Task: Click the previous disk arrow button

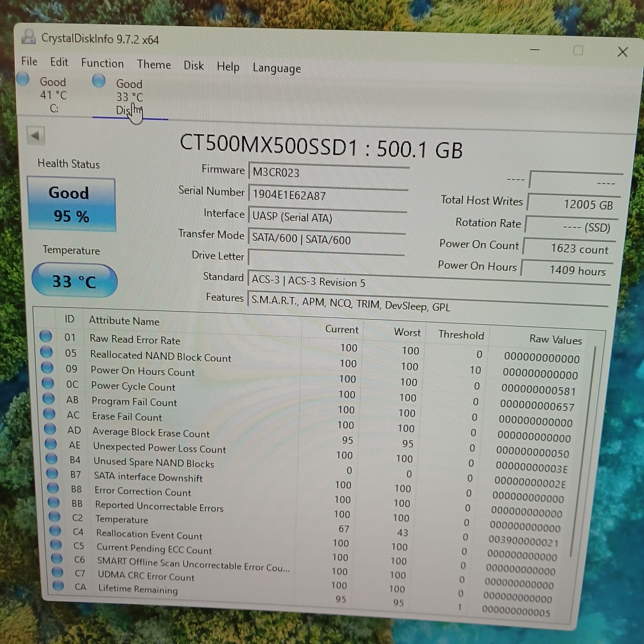Action: click(x=36, y=135)
